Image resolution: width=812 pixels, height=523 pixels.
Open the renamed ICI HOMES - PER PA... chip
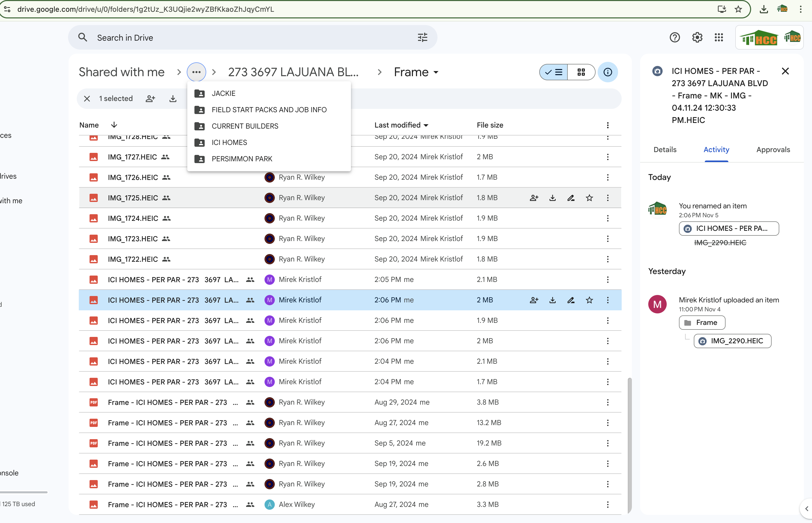[x=729, y=229]
